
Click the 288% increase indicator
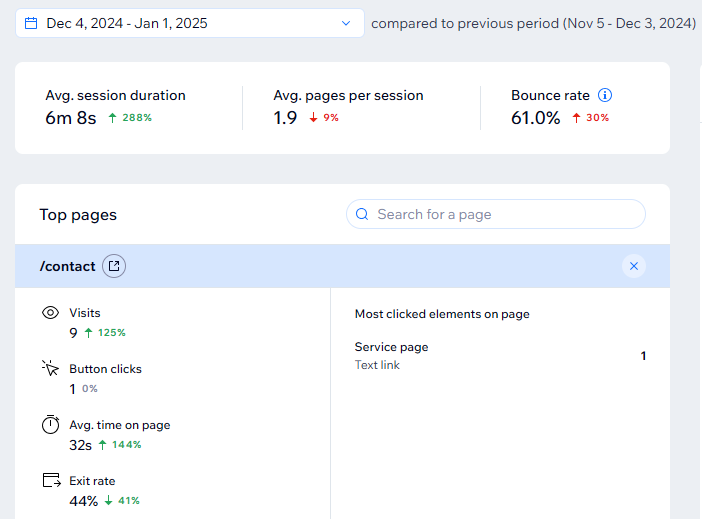click(x=130, y=118)
